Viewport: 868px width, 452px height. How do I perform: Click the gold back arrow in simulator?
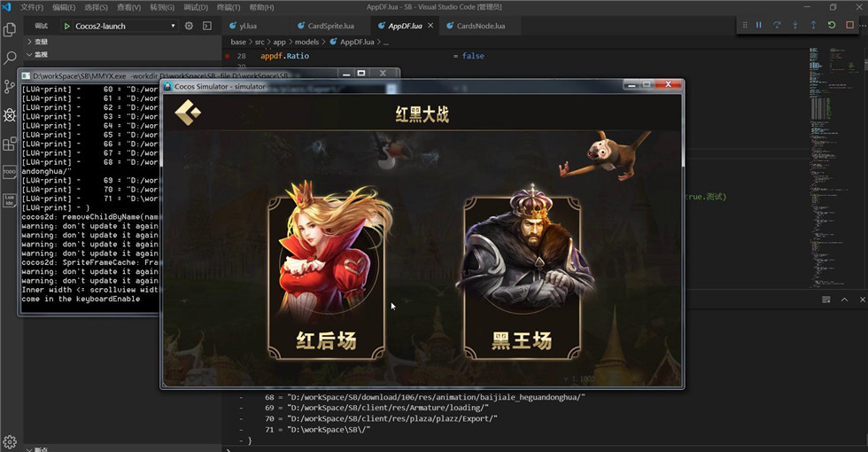pos(188,113)
